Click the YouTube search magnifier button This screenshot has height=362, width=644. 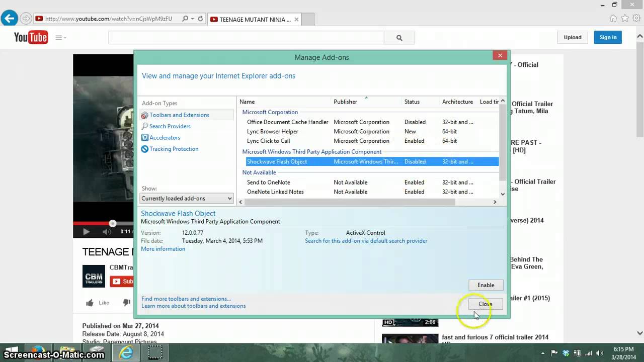[x=399, y=38]
